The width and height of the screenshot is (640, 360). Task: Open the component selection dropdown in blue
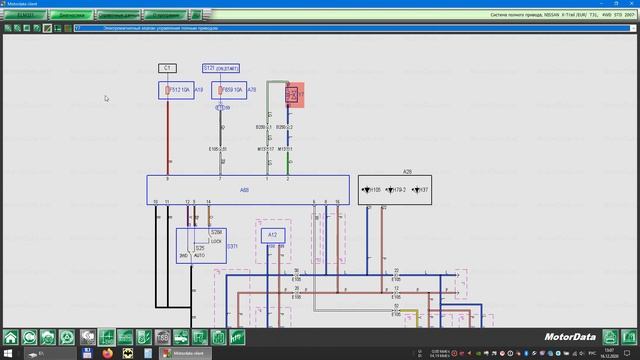(x=355, y=28)
